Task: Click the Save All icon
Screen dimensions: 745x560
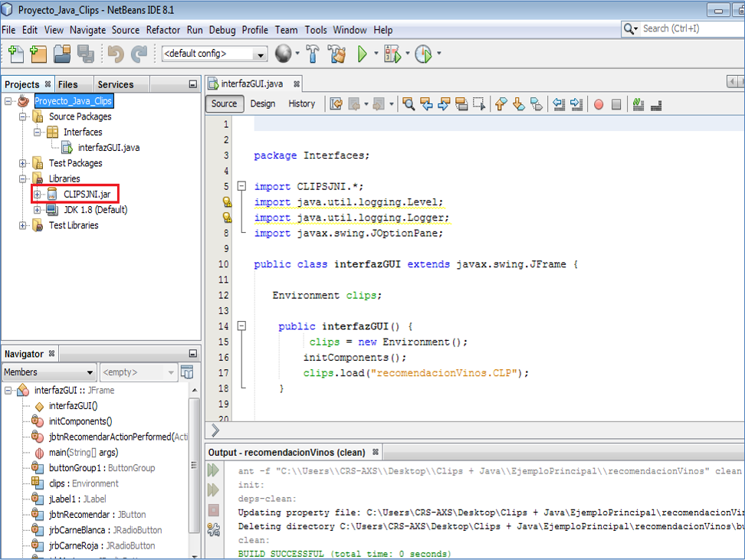Action: click(85, 54)
